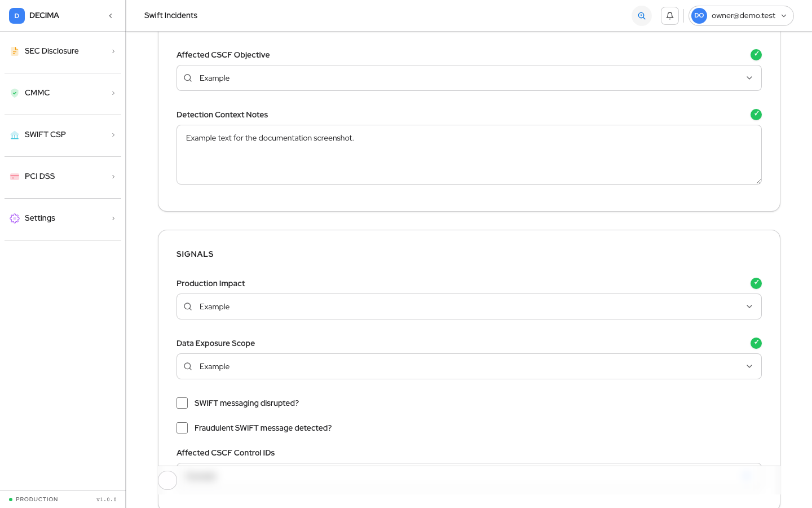This screenshot has height=508, width=812.
Task: Click the Swift Incidents page title
Action: tap(171, 16)
